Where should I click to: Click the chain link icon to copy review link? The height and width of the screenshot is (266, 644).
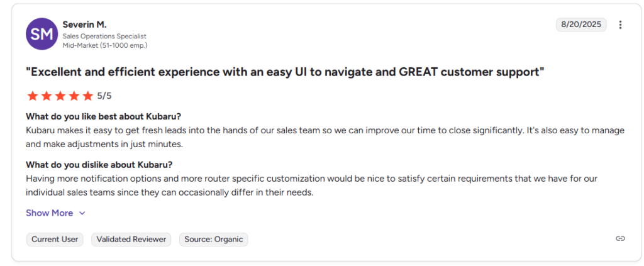[x=620, y=238]
